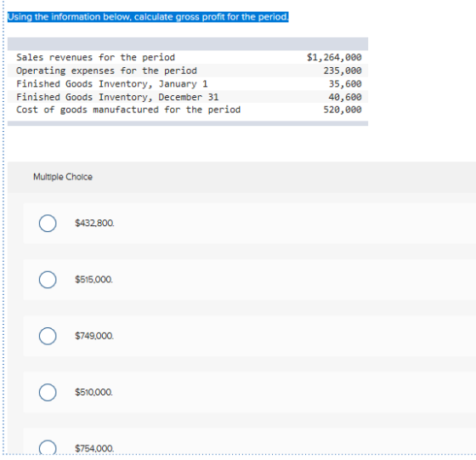Click 'Cost of goods manufactured' row label
The width and height of the screenshot is (476, 460).
(x=128, y=110)
